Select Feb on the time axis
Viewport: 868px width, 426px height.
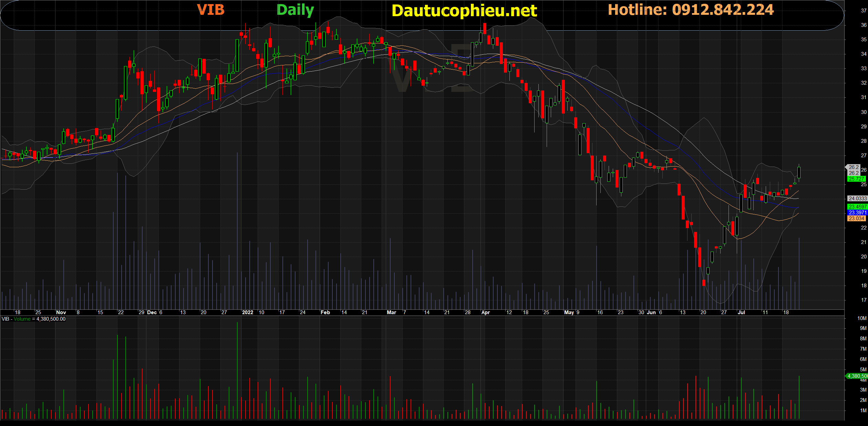(325, 312)
